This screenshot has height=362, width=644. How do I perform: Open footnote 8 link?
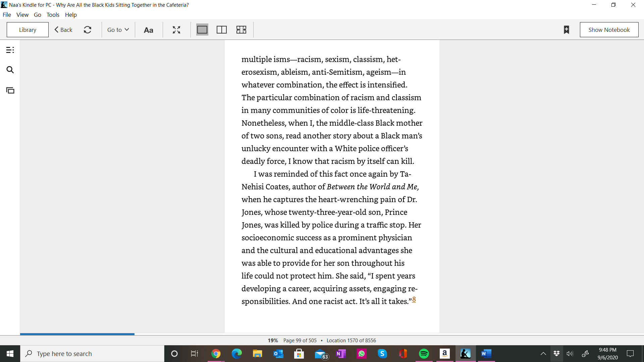click(x=414, y=299)
